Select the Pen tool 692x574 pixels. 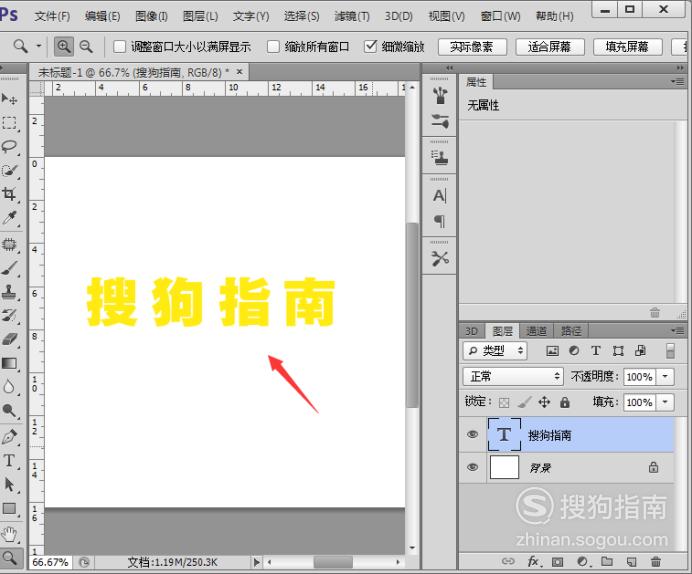pyautogui.click(x=9, y=437)
